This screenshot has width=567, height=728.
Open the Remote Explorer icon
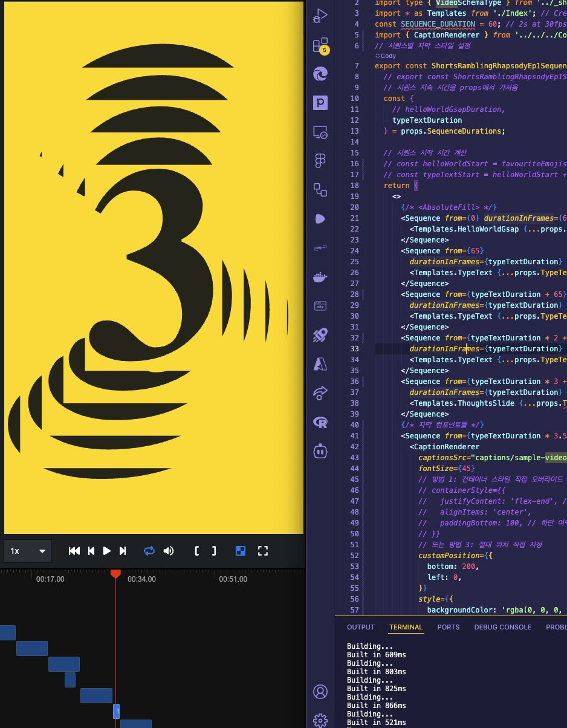pos(320,132)
